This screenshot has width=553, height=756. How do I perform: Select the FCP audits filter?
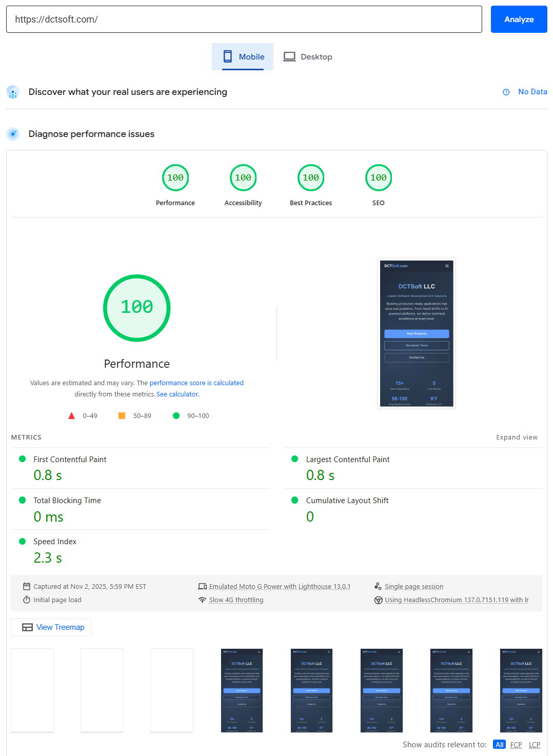[x=516, y=745]
